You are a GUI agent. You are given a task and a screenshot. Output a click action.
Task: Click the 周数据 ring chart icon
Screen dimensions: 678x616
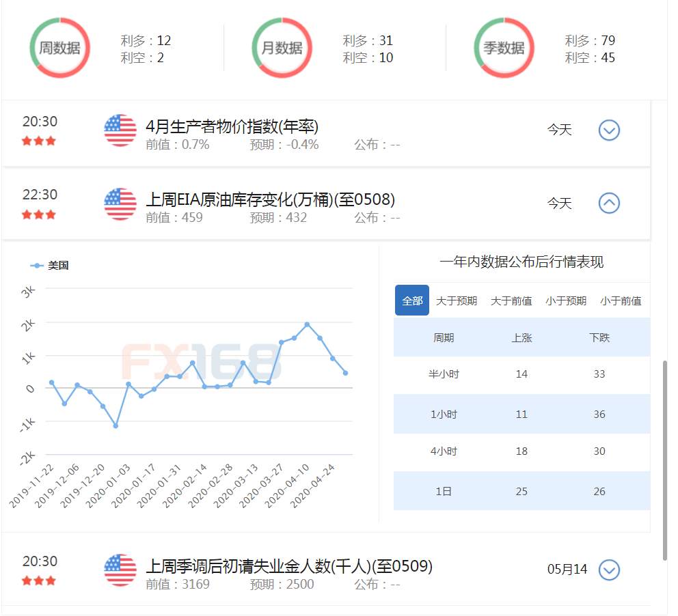coord(60,48)
